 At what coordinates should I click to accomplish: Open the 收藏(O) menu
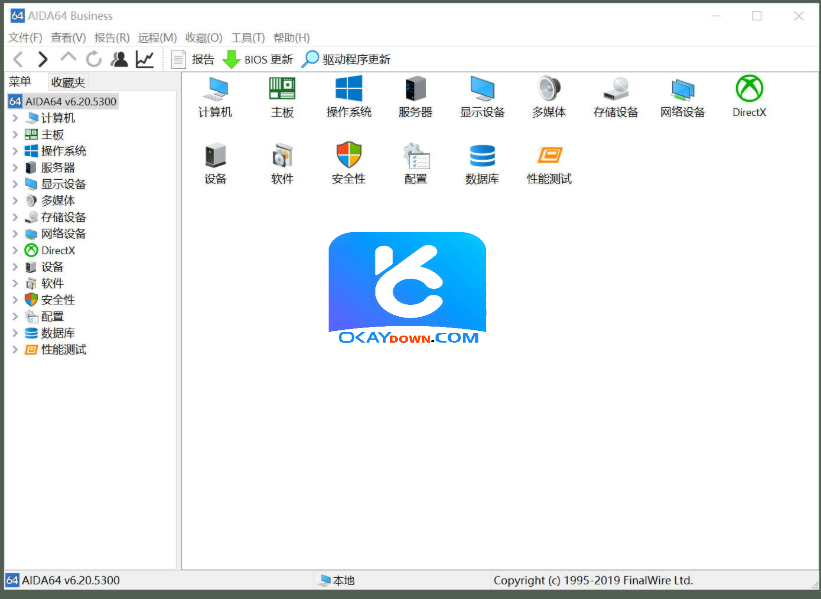204,38
